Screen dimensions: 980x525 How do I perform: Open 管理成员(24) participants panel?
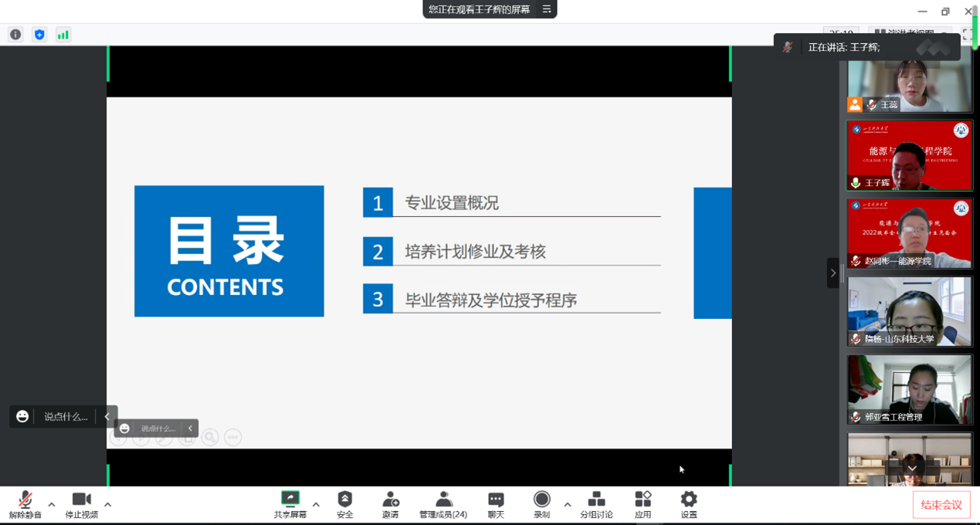[x=443, y=504]
